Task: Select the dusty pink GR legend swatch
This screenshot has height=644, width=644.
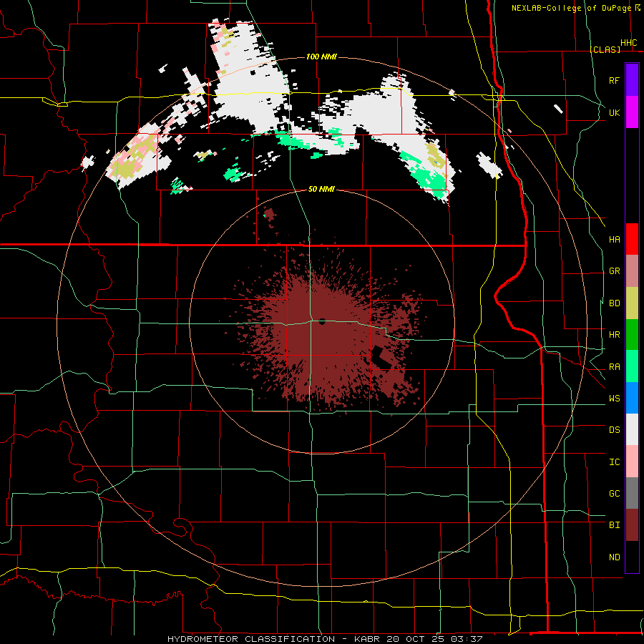Action: click(632, 271)
